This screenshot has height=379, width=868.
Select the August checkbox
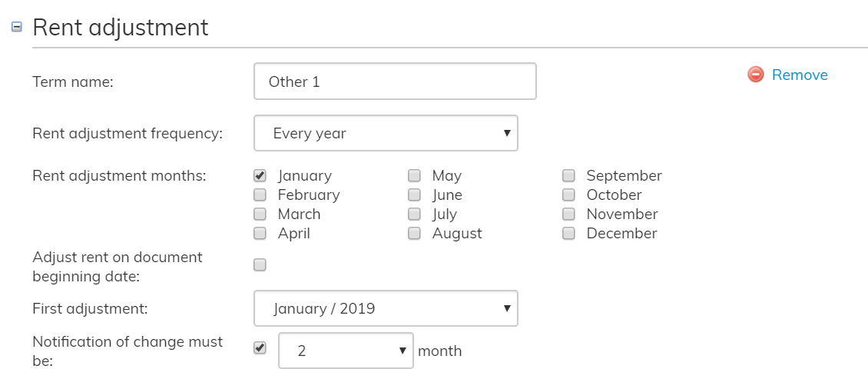pos(414,233)
